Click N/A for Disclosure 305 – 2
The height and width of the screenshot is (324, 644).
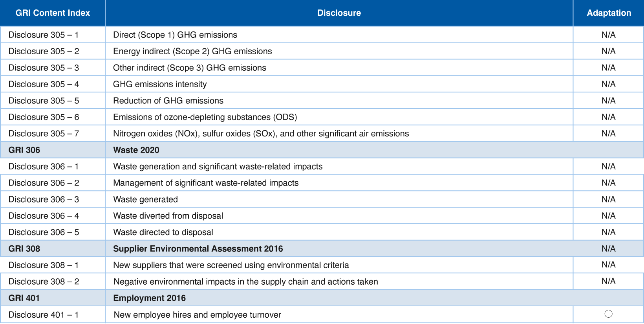click(x=609, y=51)
